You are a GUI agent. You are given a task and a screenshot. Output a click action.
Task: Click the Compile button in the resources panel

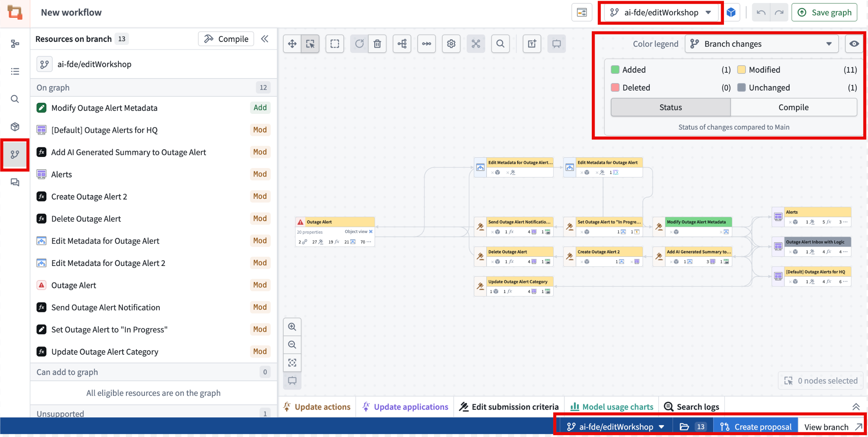(226, 39)
